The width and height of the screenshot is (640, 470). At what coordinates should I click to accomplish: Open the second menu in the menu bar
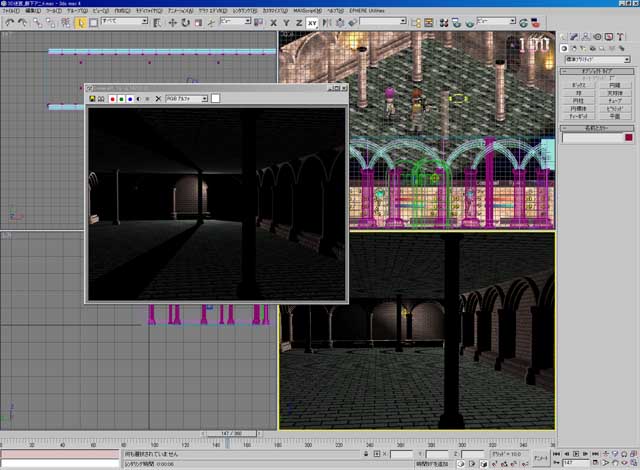click(33, 11)
